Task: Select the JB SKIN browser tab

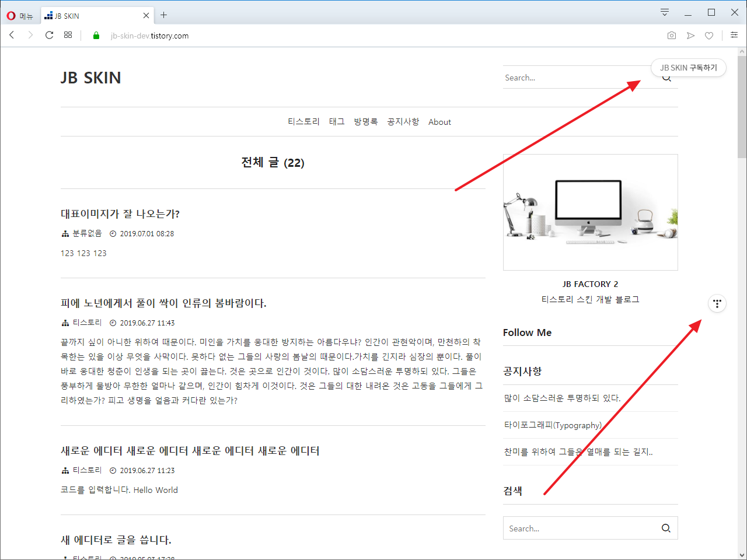Action: coord(97,16)
